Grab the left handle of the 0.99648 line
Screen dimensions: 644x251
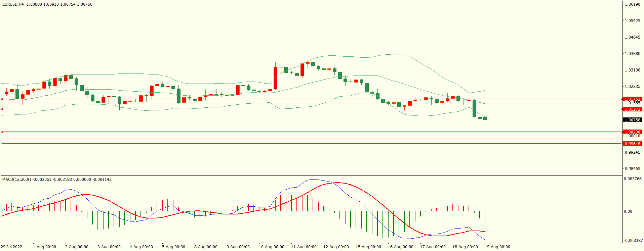pos(2,144)
